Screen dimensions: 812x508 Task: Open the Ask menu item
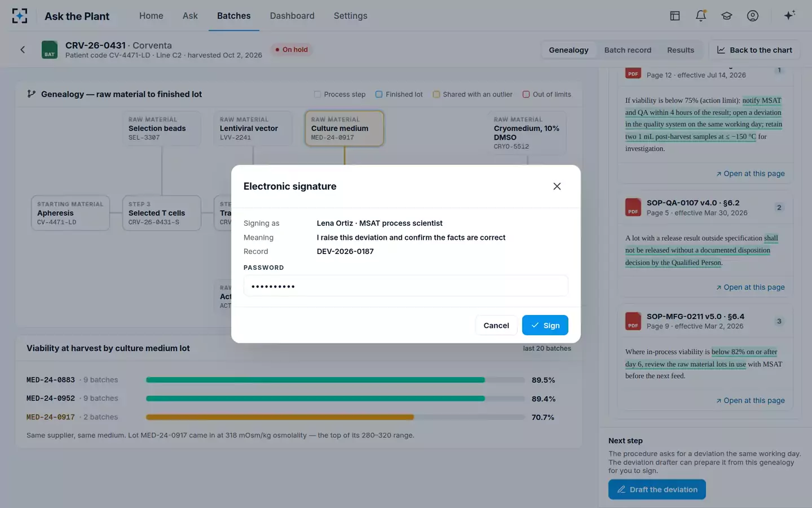point(190,16)
